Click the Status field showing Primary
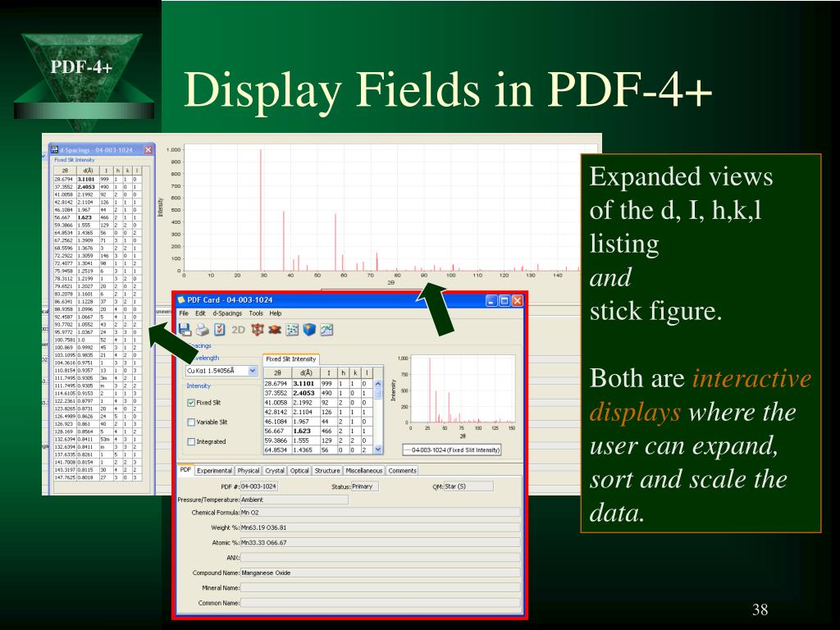Screen dimensions: 840x630 coord(365,486)
